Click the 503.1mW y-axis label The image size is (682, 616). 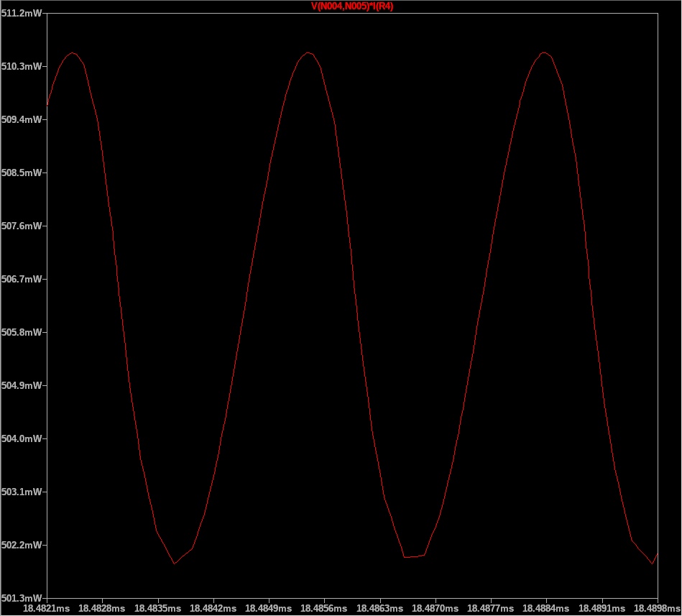[22, 492]
